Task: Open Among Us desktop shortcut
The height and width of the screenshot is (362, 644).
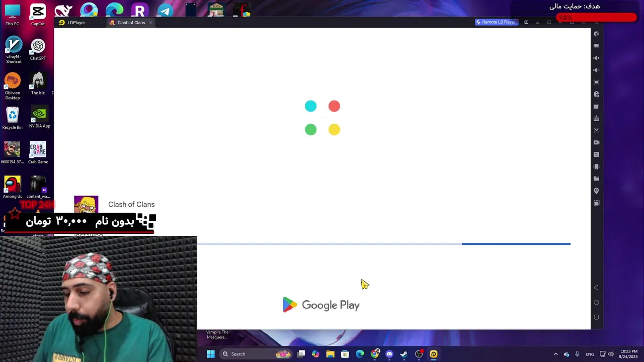Action: (x=13, y=187)
